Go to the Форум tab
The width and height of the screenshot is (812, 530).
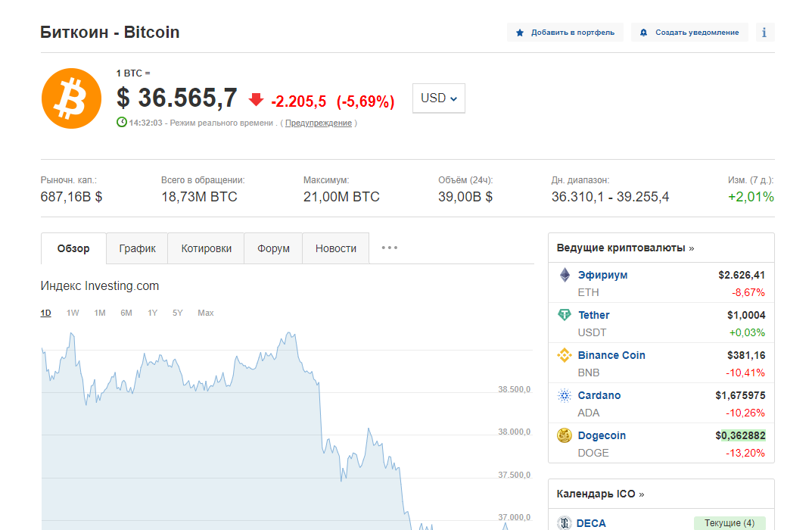273,248
